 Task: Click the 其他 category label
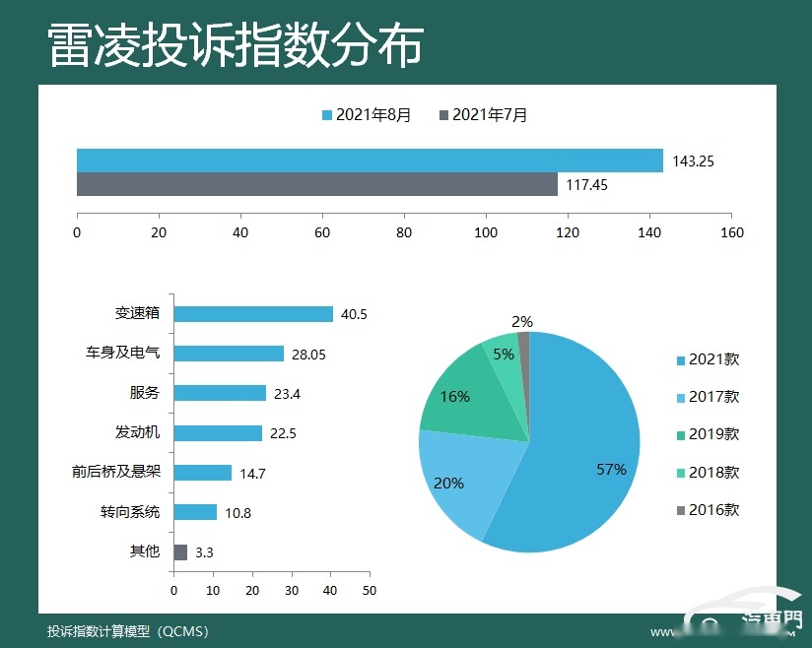pyautogui.click(x=145, y=551)
